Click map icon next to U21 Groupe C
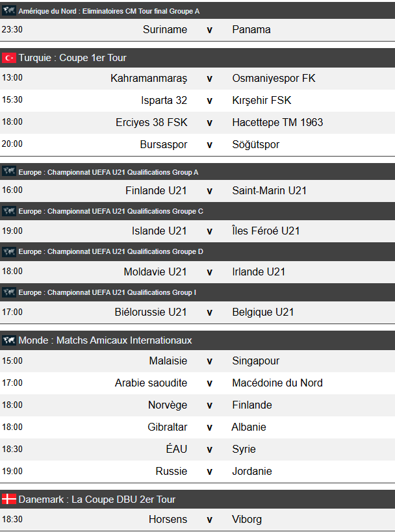 (x=9, y=211)
